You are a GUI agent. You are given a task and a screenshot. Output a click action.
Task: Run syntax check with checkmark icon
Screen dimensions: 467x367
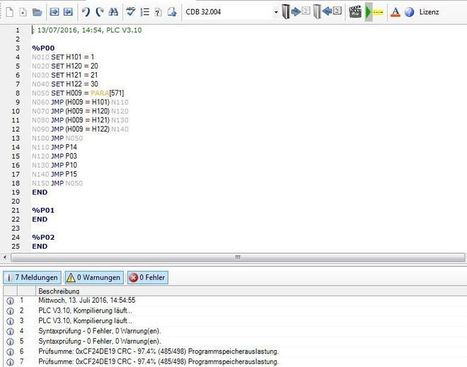(131, 12)
